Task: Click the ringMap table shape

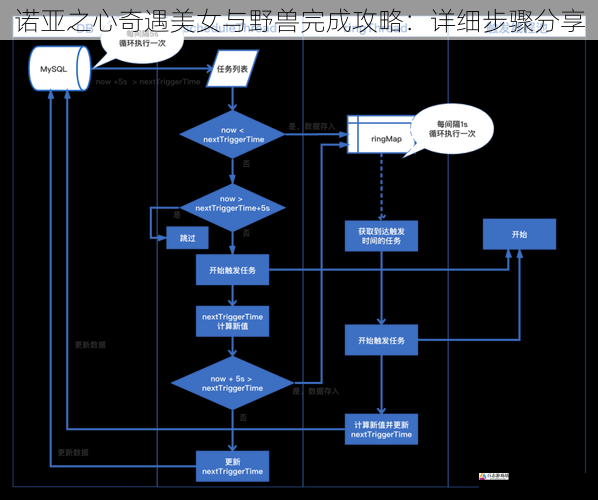Action: (x=380, y=134)
